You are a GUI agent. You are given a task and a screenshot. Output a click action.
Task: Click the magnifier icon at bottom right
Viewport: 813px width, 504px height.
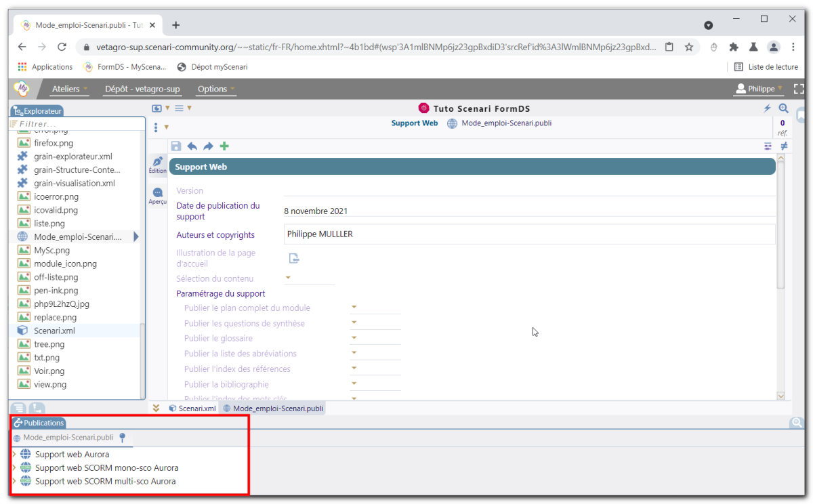[x=796, y=423]
